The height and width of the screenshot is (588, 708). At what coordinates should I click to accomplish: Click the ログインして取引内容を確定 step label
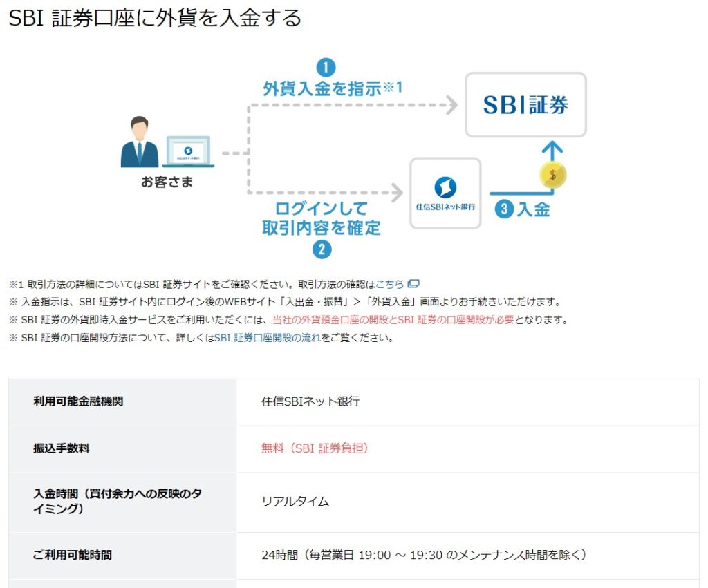322,218
